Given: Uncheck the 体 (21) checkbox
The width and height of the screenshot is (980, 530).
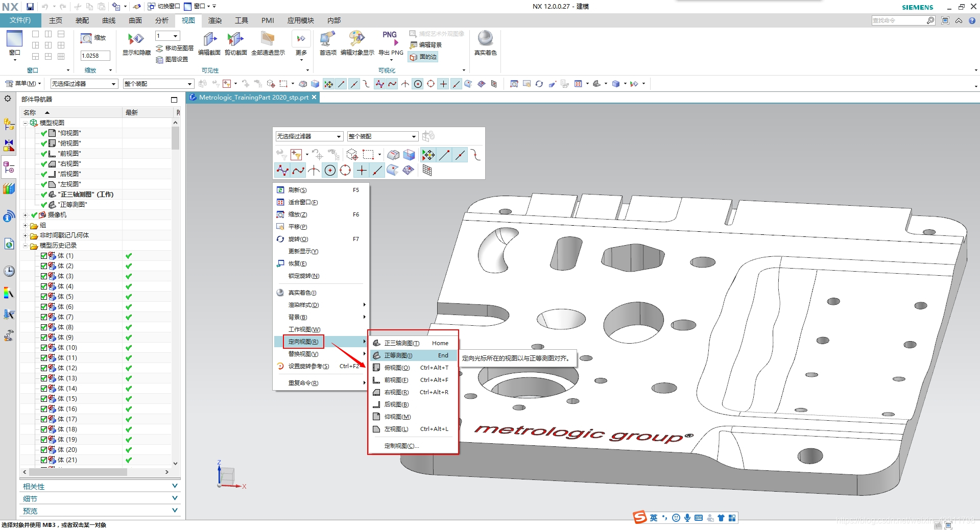Looking at the screenshot, I should tap(44, 460).
